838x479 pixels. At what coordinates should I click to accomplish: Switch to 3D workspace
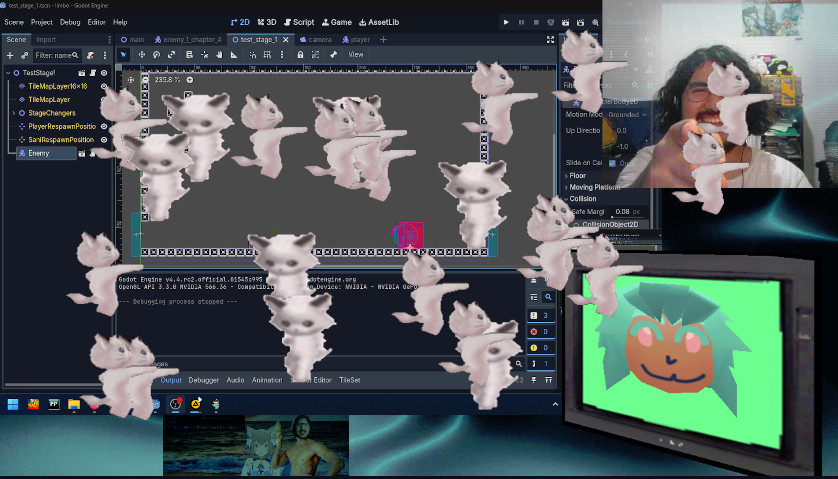(x=267, y=22)
